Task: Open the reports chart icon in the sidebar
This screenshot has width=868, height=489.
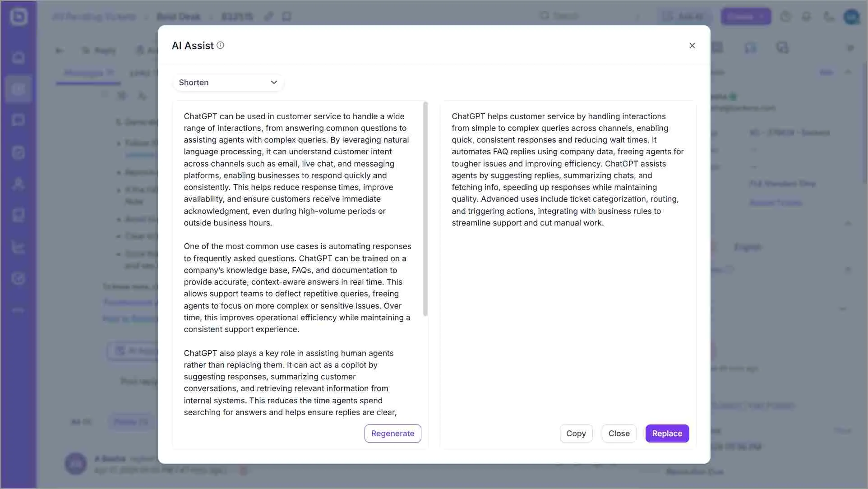Action: click(x=18, y=247)
